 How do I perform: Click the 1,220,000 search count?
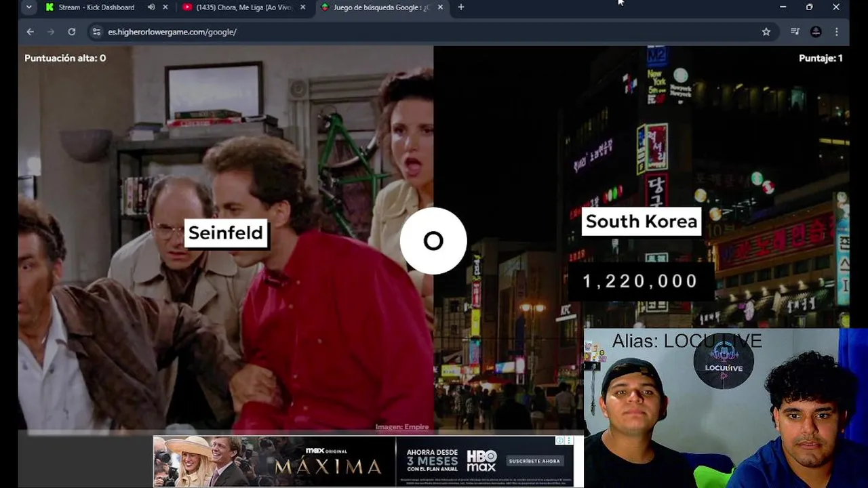click(640, 281)
